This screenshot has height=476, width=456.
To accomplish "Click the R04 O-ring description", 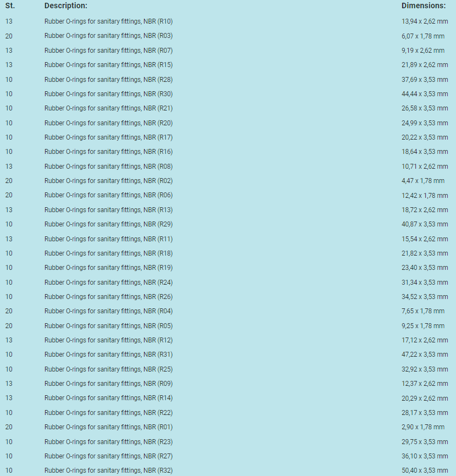I will tap(108, 311).
